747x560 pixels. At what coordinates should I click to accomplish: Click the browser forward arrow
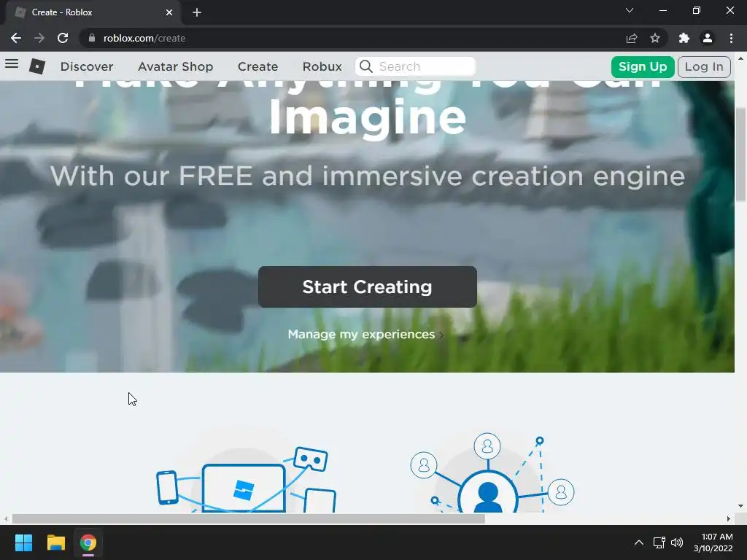[39, 38]
